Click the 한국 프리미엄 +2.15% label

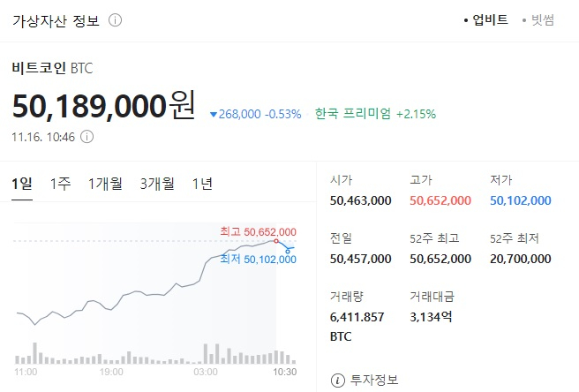[375, 114]
